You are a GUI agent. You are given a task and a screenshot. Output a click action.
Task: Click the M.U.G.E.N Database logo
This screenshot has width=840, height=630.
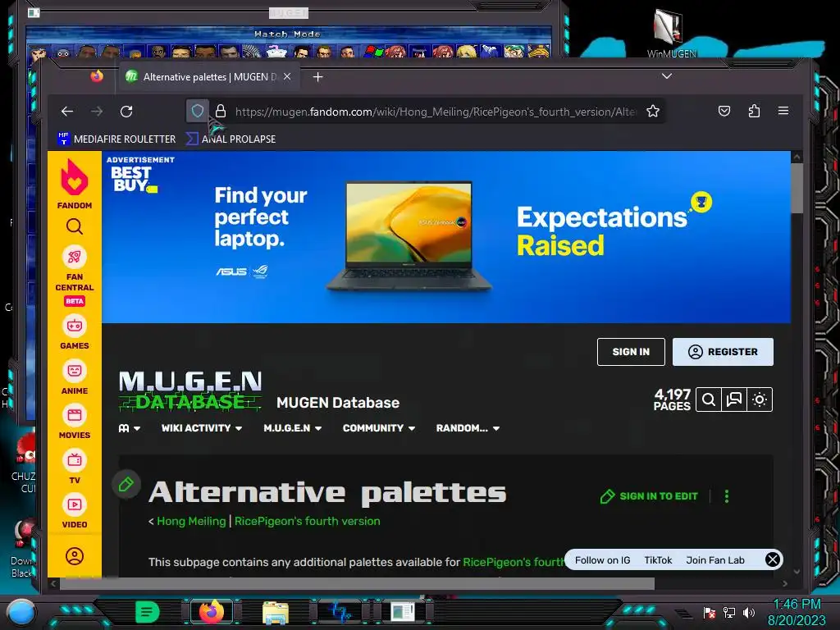coord(190,391)
